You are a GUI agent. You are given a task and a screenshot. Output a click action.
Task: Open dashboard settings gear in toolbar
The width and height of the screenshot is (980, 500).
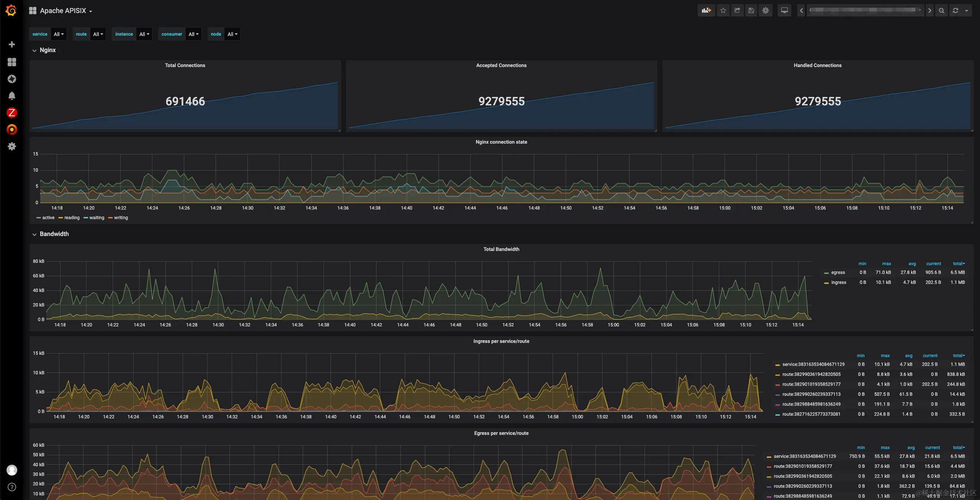coord(766,11)
